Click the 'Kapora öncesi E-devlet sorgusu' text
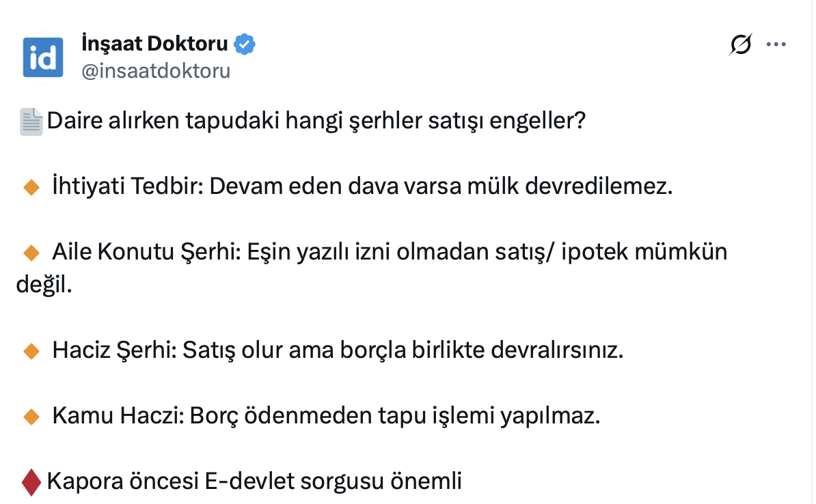Image resolution: width=816 pixels, height=504 pixels. 254,481
